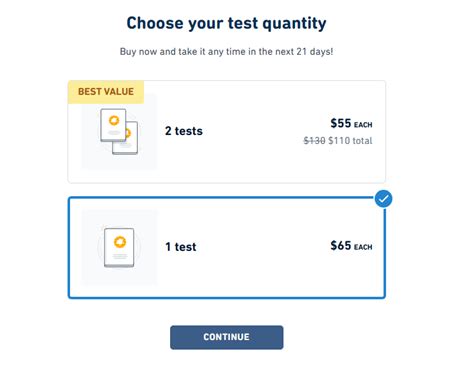Select the 1 test option card
Image resolution: width=474 pixels, height=370 pixels.
click(227, 248)
